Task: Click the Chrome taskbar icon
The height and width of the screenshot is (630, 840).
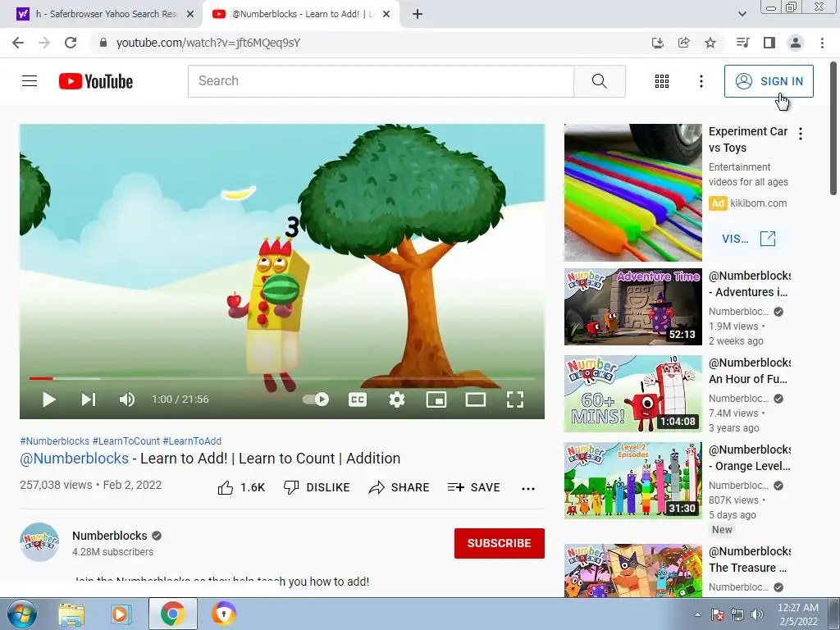Action: pos(172,614)
